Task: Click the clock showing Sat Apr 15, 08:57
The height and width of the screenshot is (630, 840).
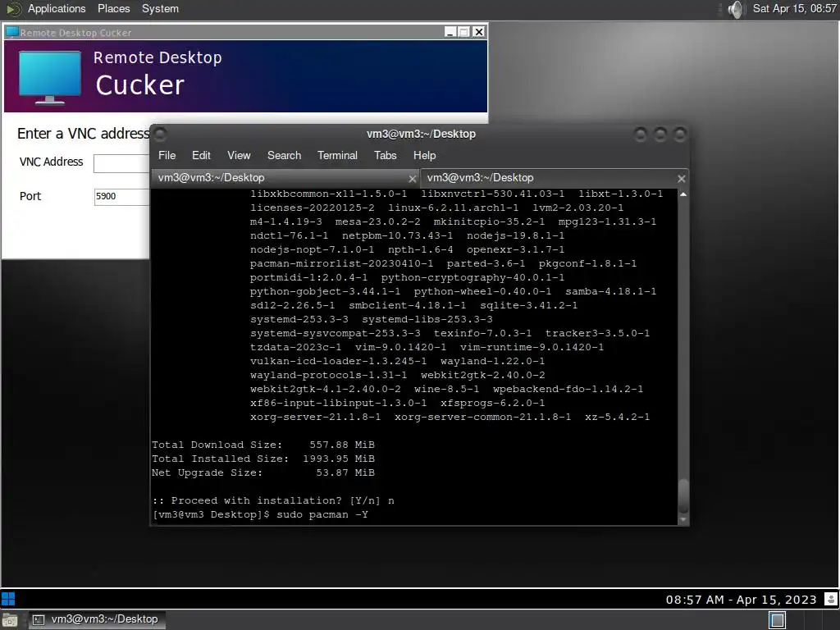Action: point(794,8)
